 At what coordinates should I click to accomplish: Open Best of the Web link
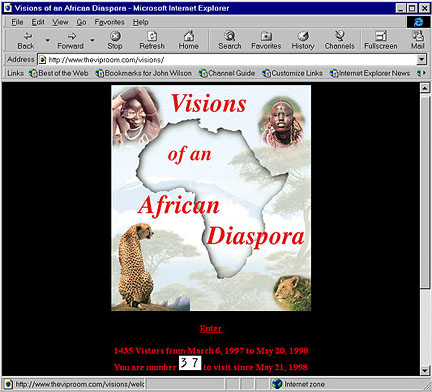point(59,73)
